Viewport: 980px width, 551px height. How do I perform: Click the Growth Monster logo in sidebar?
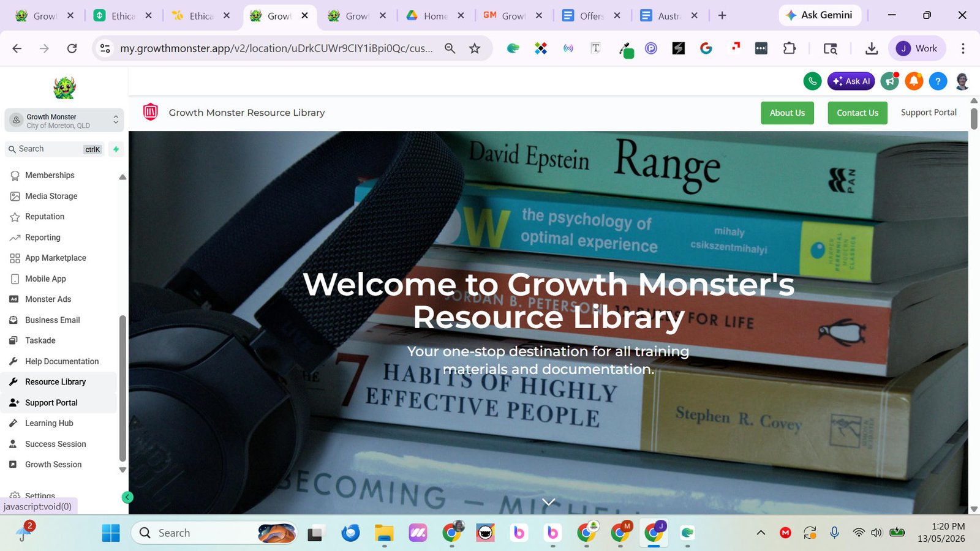pos(64,88)
